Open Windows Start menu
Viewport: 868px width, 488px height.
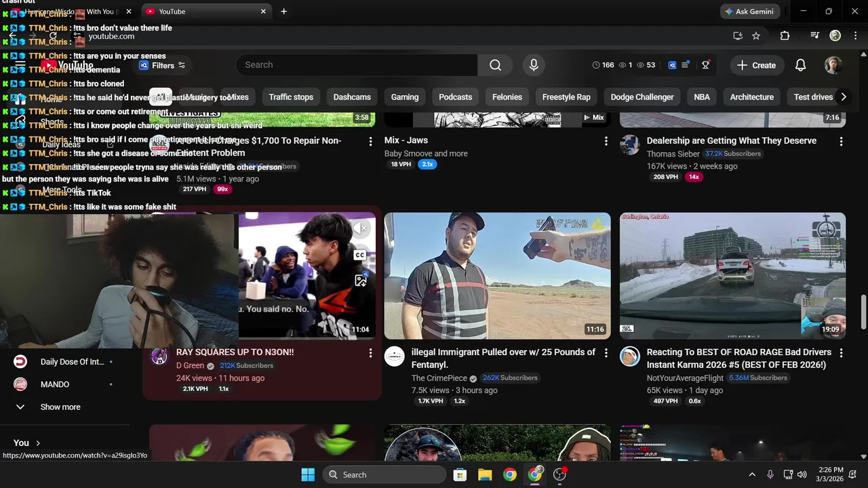click(307, 474)
